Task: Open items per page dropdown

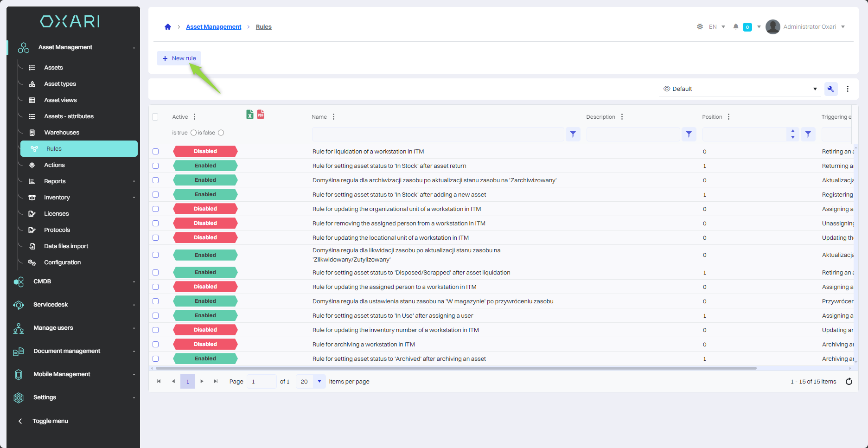Action: [x=319, y=382]
